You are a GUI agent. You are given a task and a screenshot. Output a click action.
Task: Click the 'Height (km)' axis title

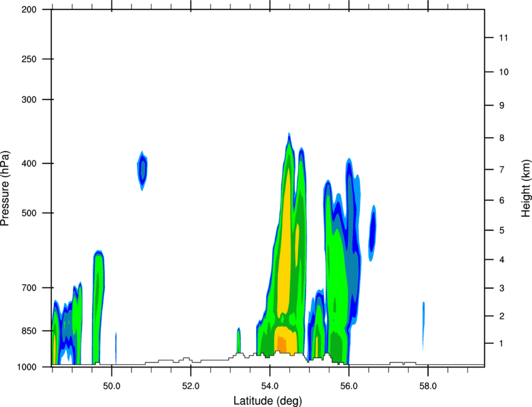[x=526, y=188]
